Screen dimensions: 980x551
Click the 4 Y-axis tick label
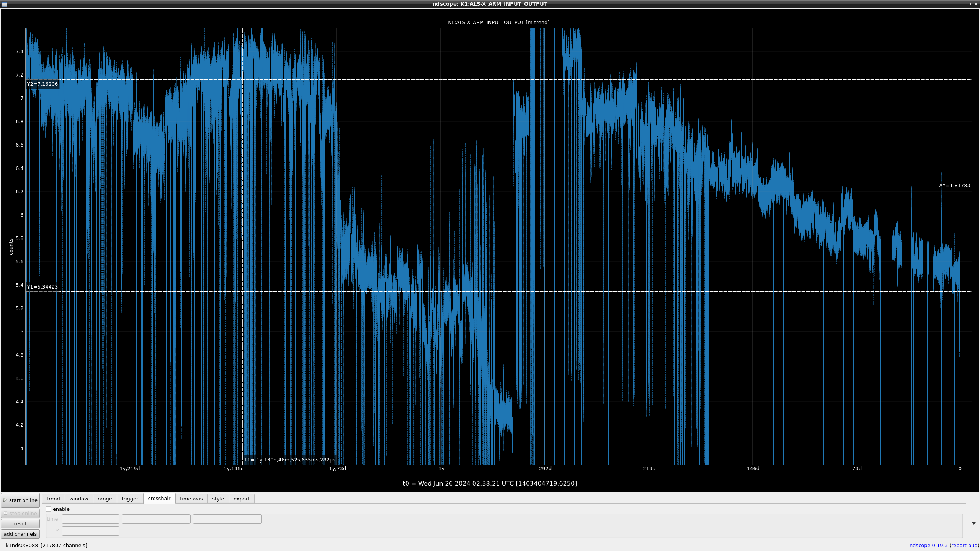pyautogui.click(x=22, y=448)
